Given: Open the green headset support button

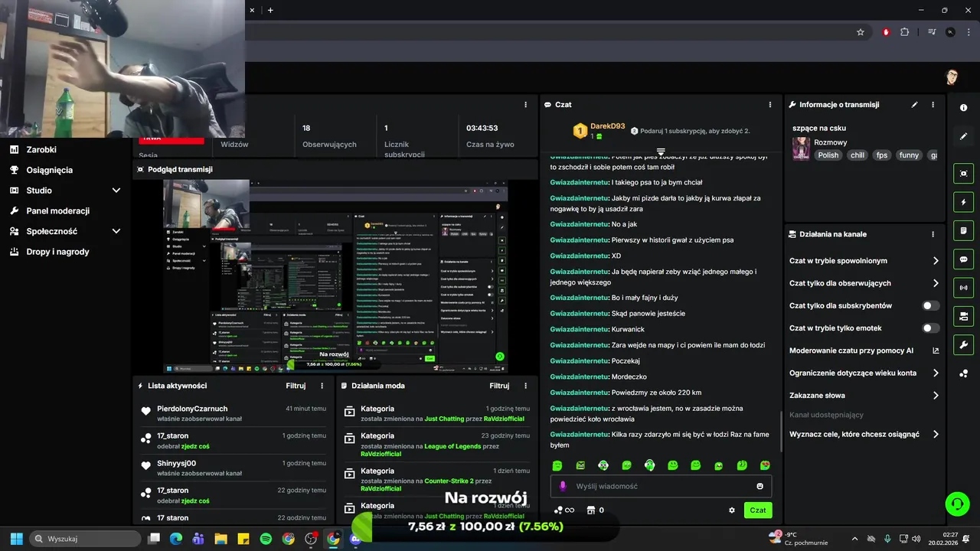Looking at the screenshot, I should click(957, 504).
